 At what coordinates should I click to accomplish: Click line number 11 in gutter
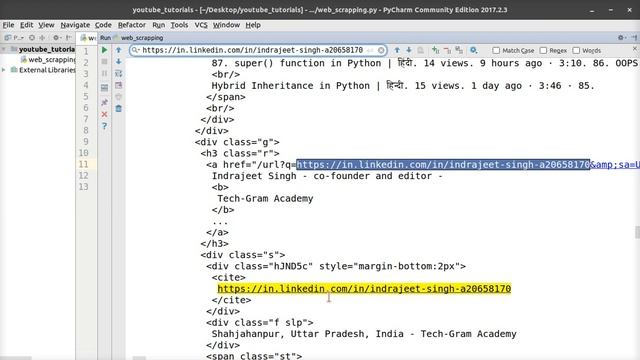[x=84, y=164]
